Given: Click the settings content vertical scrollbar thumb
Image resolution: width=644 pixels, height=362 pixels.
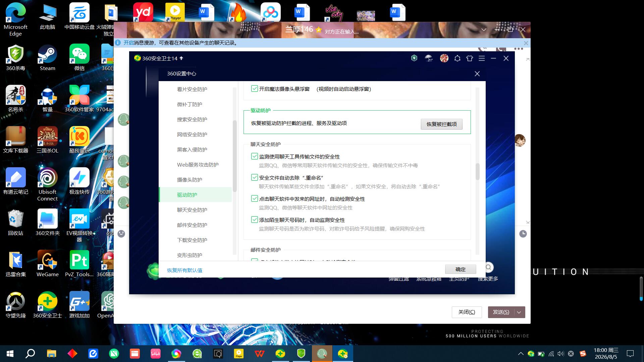Looking at the screenshot, I should [477, 171].
